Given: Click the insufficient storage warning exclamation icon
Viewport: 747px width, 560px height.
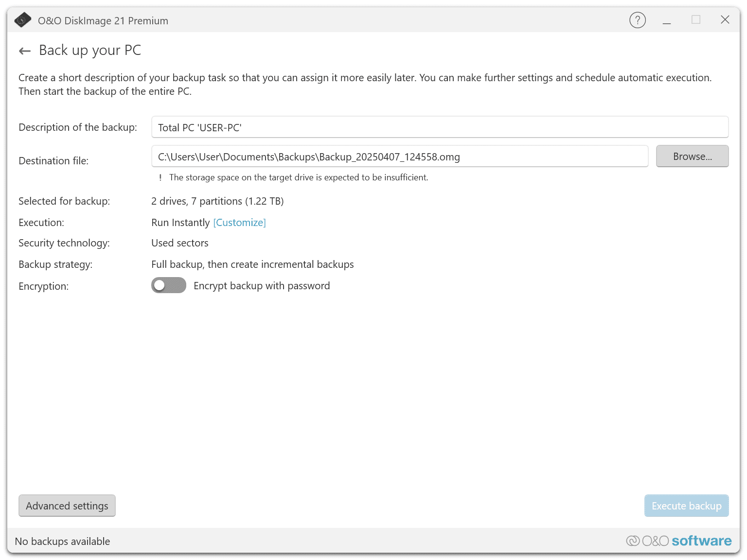Looking at the screenshot, I should point(160,178).
